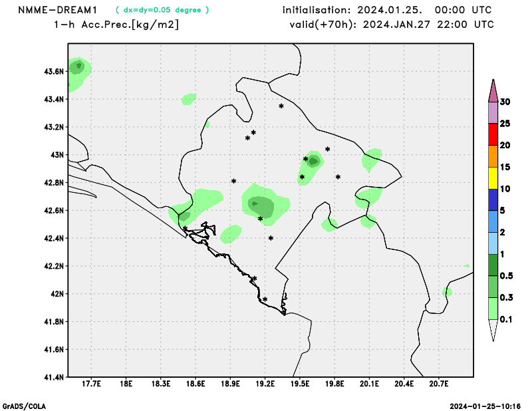
Task: Click the '30' legend value
Action: (505, 102)
